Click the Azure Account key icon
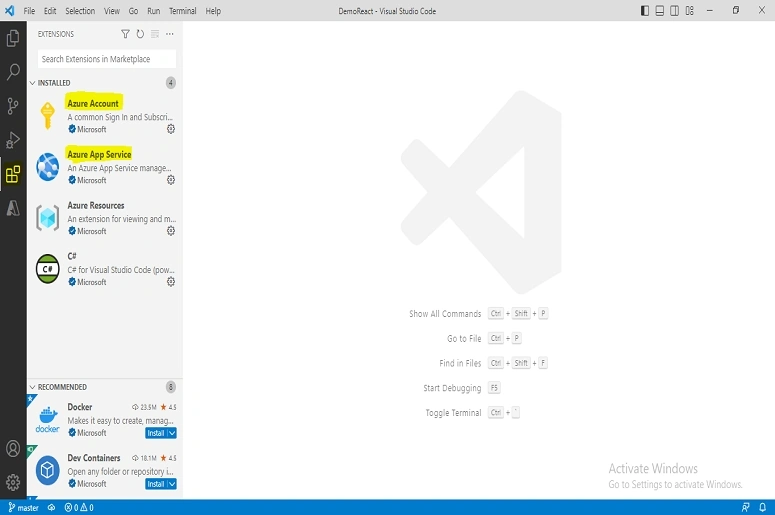Screen dimensions: 775x515 [47, 116]
